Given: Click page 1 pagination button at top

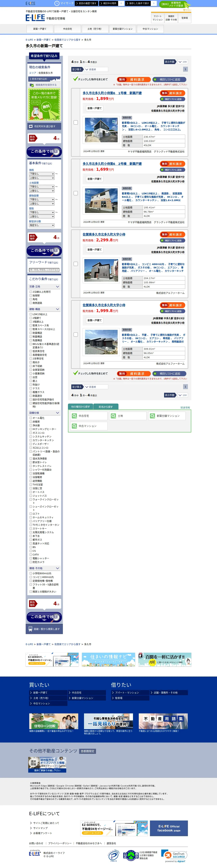Looking at the screenshot, I should tap(185, 69).
